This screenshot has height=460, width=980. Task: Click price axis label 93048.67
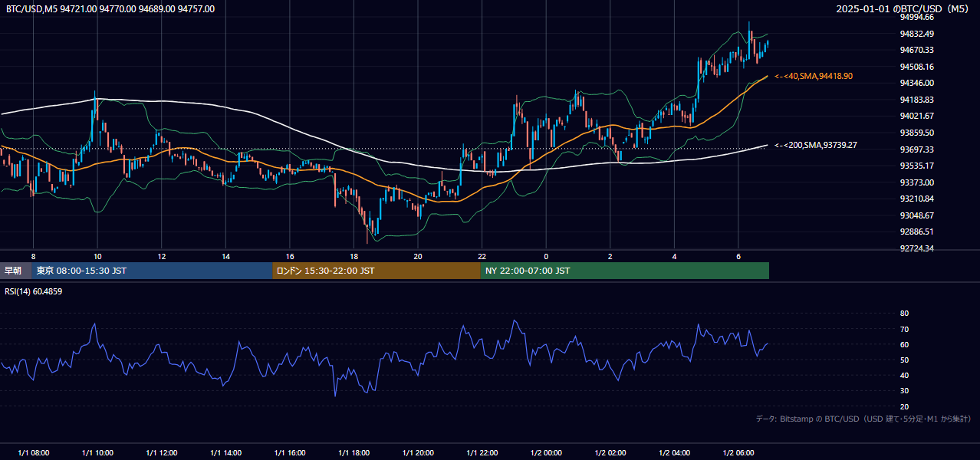(917, 215)
